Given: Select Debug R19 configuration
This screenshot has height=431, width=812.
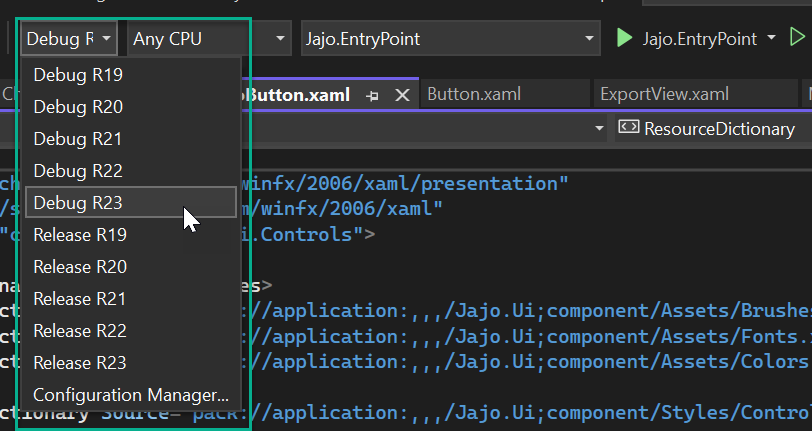Looking at the screenshot, I should 130,75.
